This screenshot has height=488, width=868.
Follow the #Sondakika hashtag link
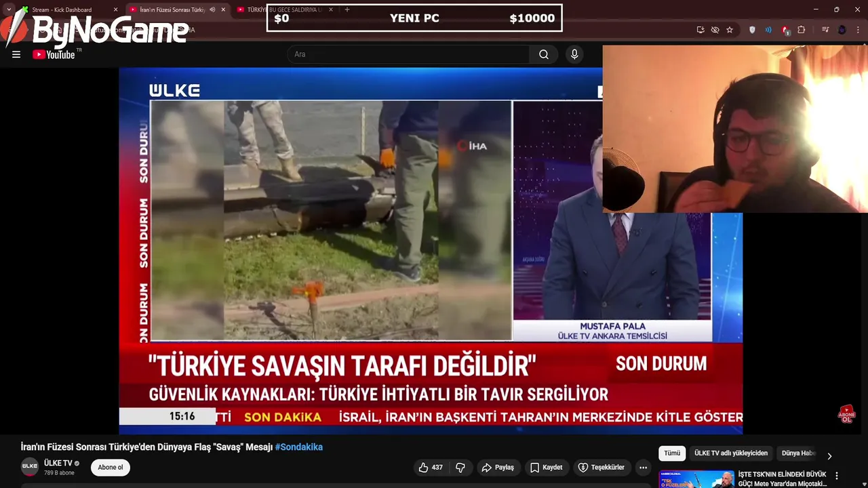(x=299, y=447)
